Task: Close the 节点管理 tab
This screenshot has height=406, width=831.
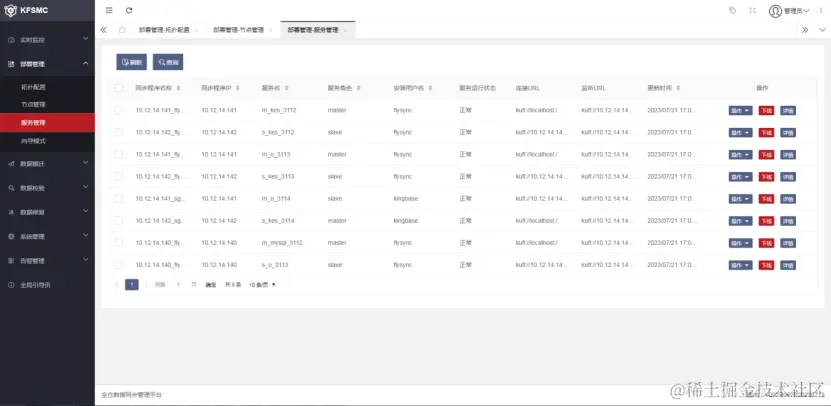Action: 270,31
